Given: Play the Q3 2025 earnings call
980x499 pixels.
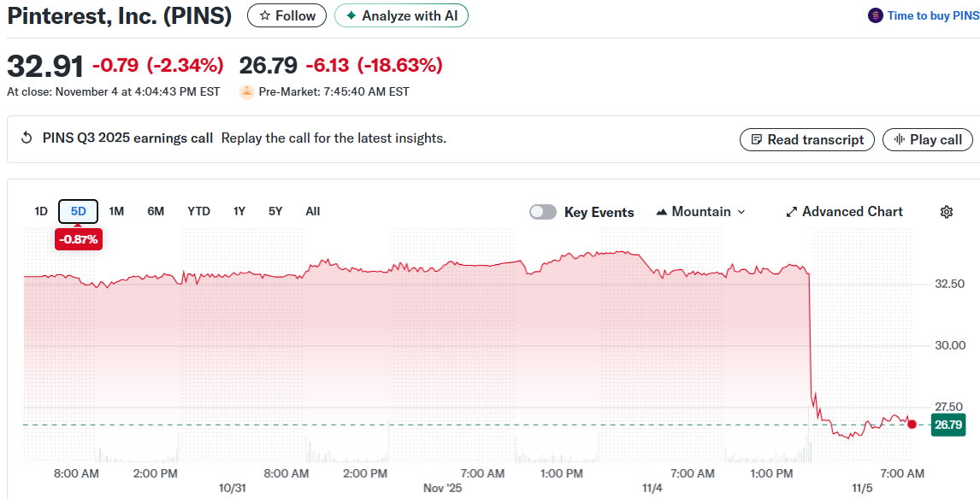Looking at the screenshot, I should (x=927, y=139).
